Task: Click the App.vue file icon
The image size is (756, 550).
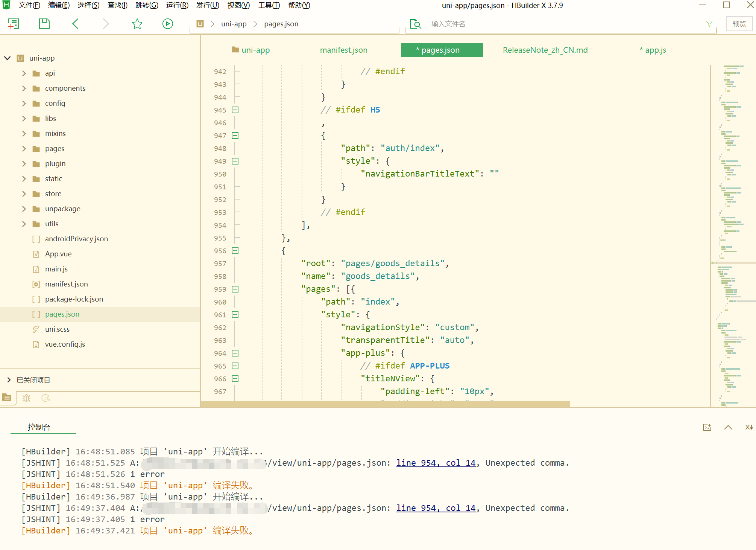Action: (x=36, y=254)
